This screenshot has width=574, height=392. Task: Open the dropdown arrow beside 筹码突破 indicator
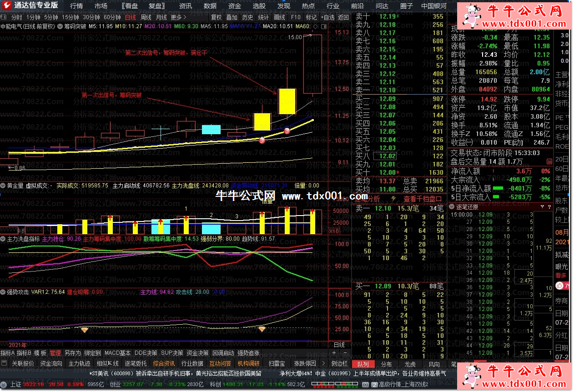(x=59, y=26)
